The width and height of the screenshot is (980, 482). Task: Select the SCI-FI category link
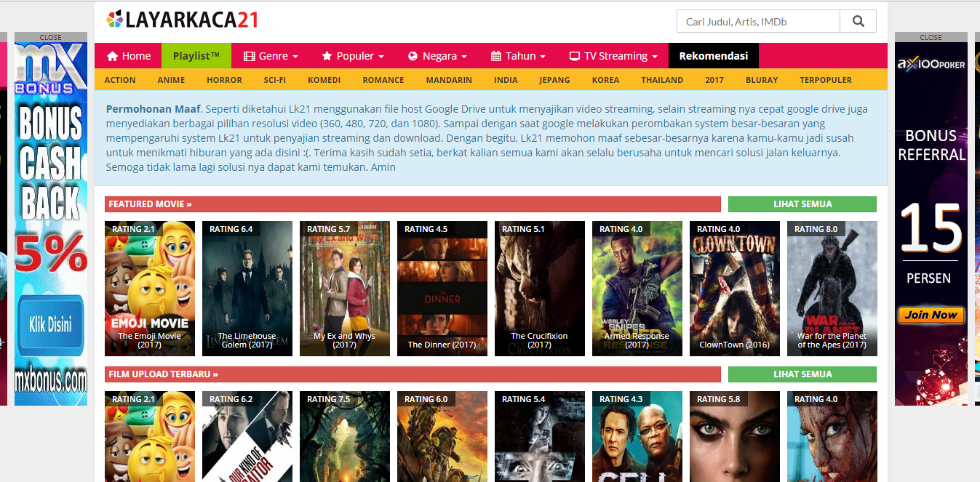click(x=275, y=80)
